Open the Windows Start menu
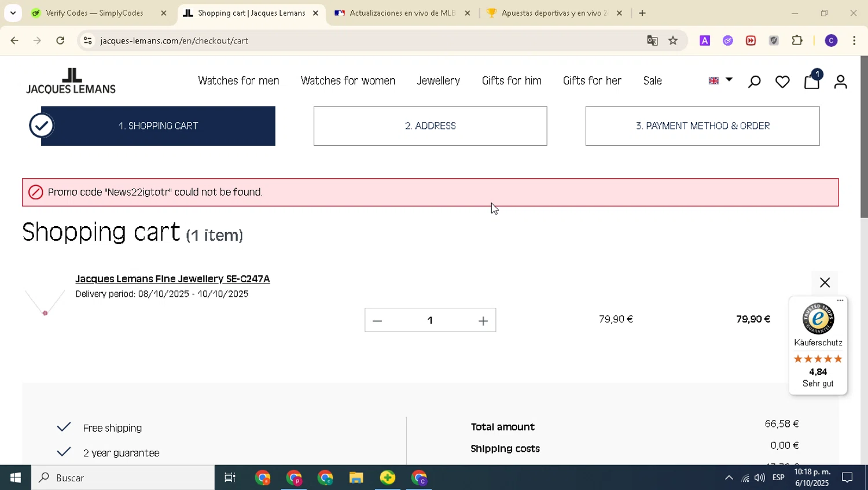 tap(16, 478)
